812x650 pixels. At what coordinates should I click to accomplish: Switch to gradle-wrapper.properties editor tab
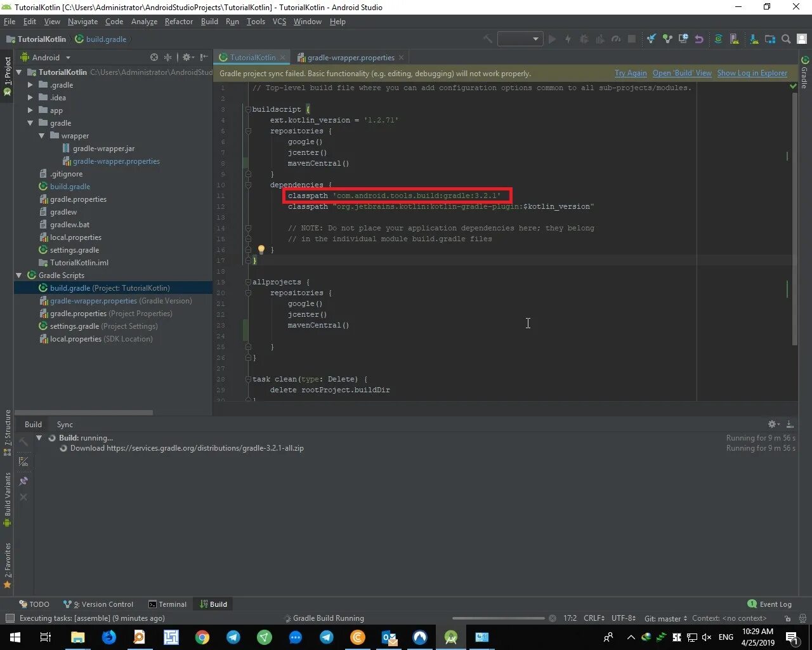(350, 57)
